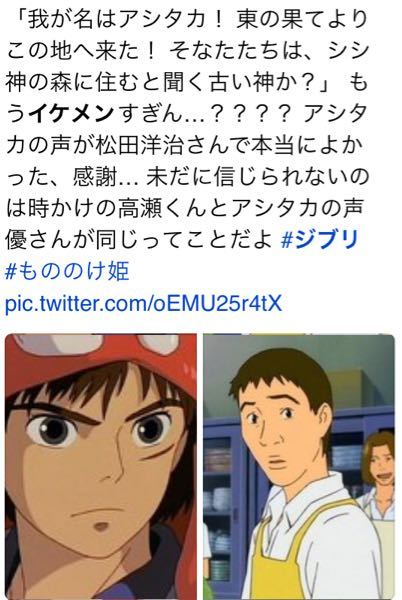This screenshot has width=402, height=600.
Task: Tap the row of question marks in the tweet
Action: coord(251,113)
